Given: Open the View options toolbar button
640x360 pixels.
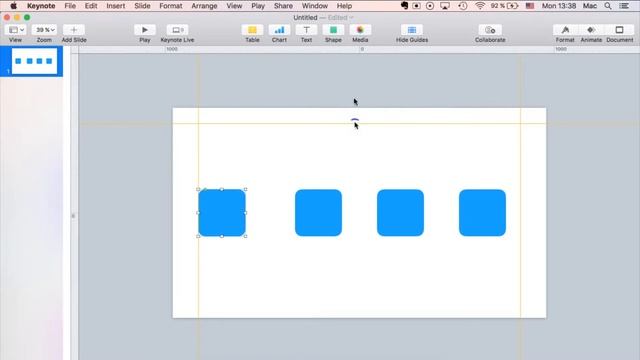Looking at the screenshot, I should (x=16, y=30).
